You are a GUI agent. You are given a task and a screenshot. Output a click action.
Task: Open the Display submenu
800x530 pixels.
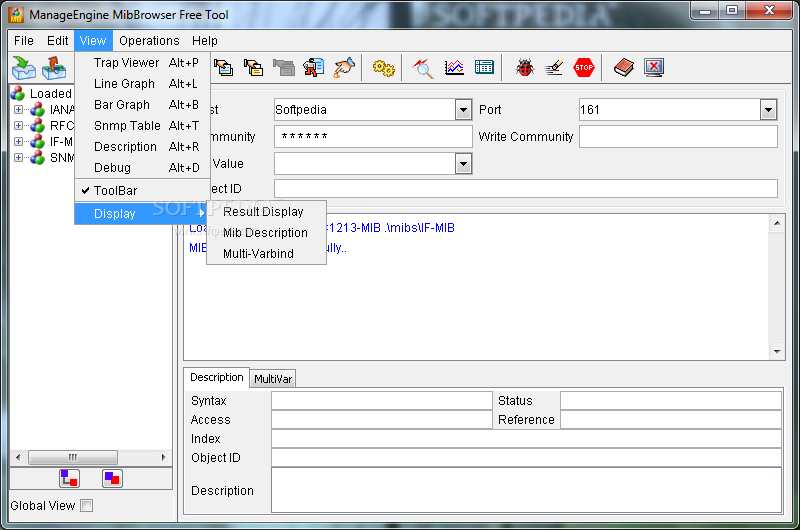pos(141,214)
